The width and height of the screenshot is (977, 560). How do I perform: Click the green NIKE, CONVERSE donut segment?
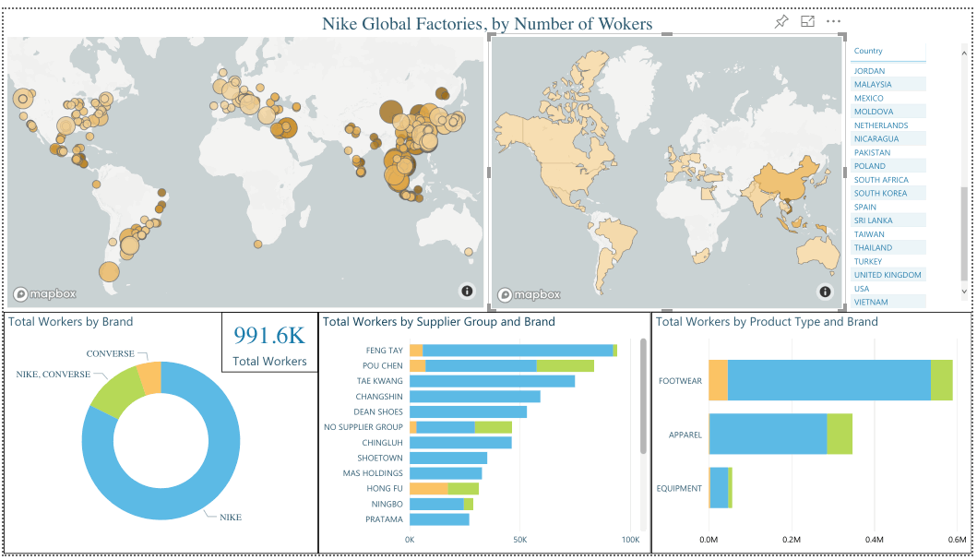pos(117,390)
